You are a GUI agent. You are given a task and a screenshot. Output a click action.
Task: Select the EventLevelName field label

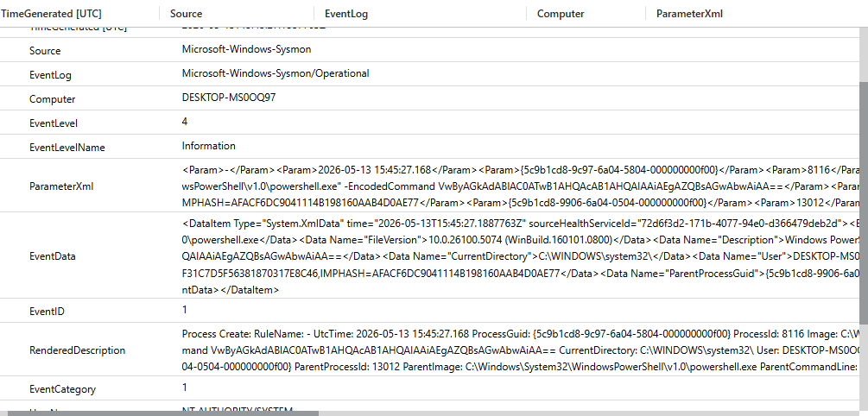tap(67, 148)
